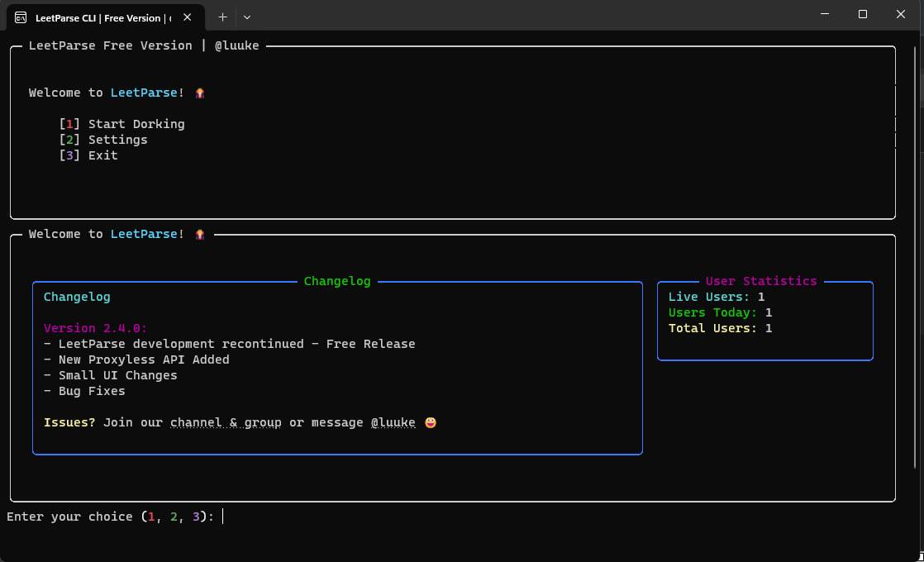Click the [2] Settings menu option
The image size is (924, 562).
click(103, 140)
